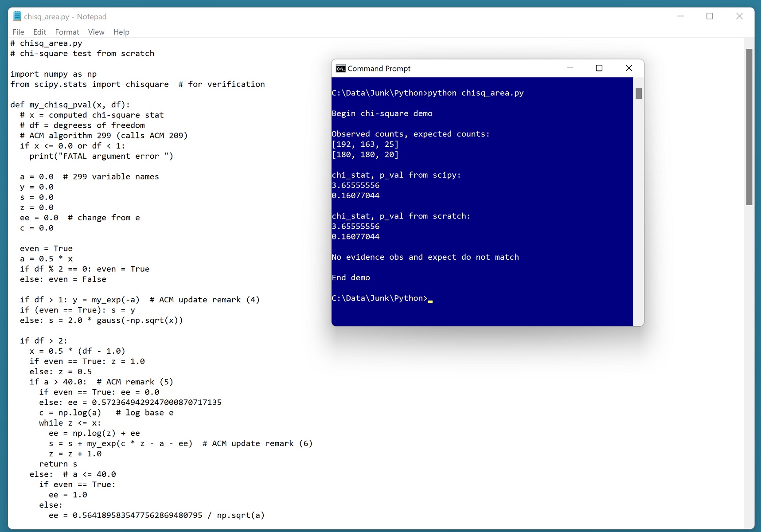Screen dimensions: 761x532
Task: Place cursor on the 'return s' line
Action: point(58,464)
